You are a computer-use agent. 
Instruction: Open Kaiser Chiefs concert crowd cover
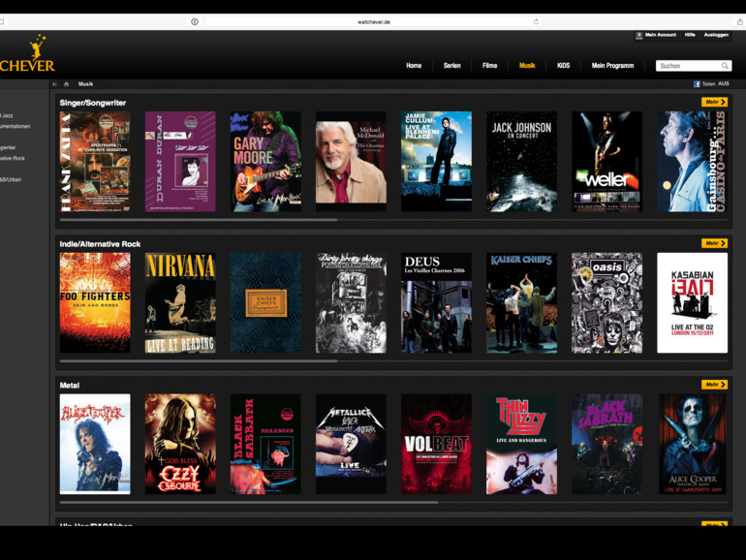point(521,303)
